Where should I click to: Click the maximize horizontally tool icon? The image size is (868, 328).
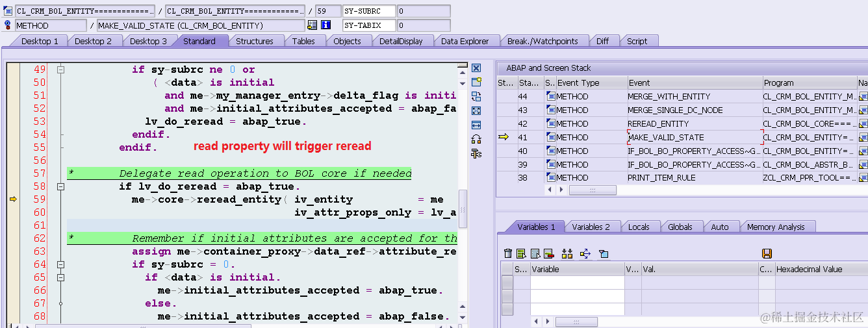click(x=476, y=125)
